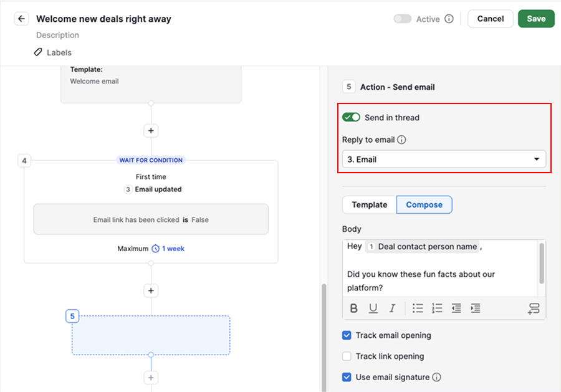Toggle the Active automation switch

[x=403, y=19]
